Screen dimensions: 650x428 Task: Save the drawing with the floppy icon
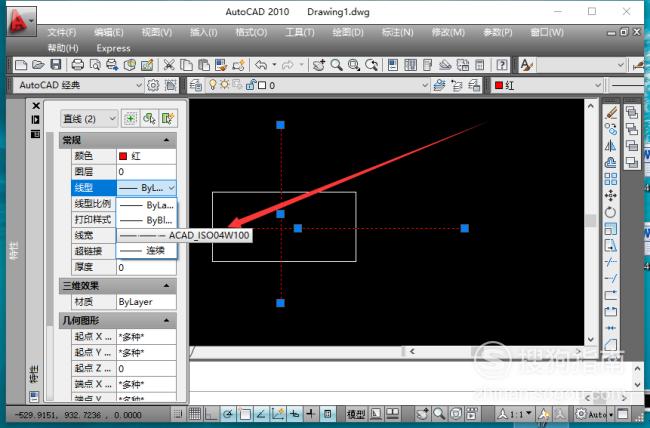click(56, 65)
